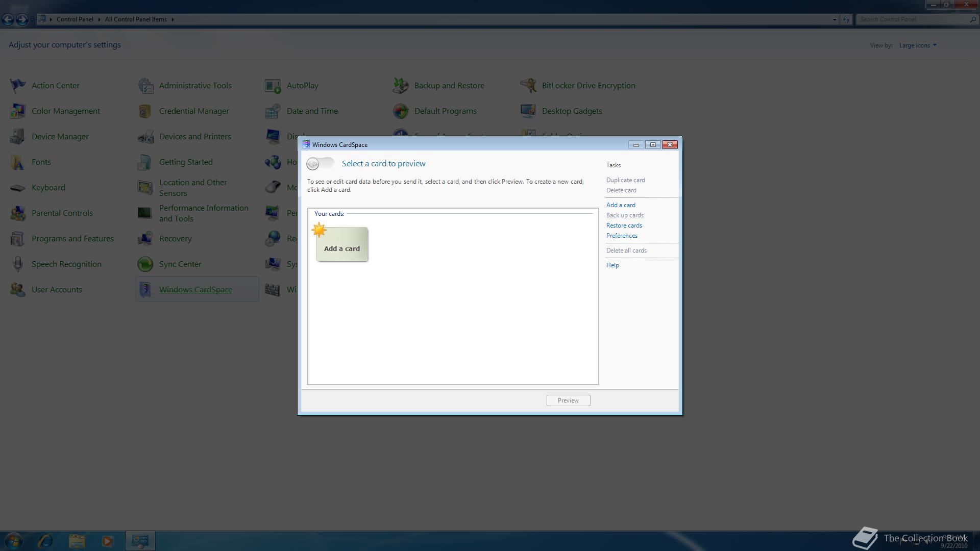Click the Delete card task
Image resolution: width=980 pixels, height=551 pixels.
[x=621, y=190]
